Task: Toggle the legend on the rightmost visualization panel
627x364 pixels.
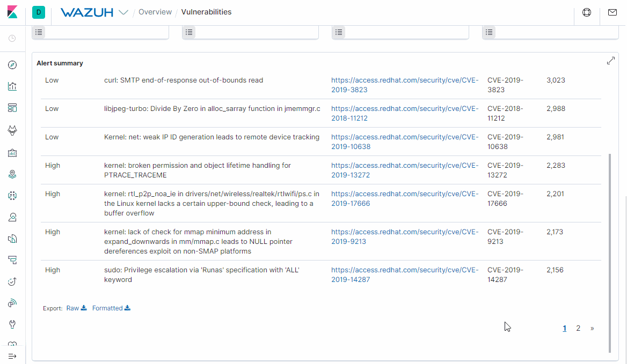Action: pos(489,32)
